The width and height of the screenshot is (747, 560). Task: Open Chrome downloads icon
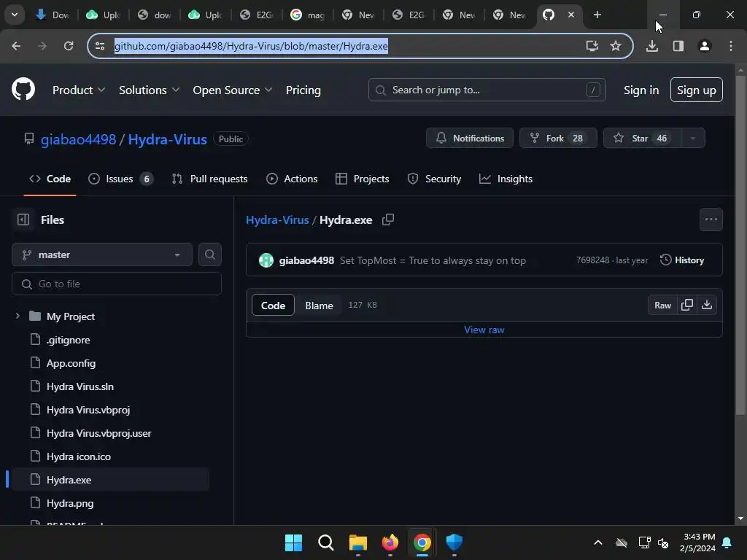(652, 46)
